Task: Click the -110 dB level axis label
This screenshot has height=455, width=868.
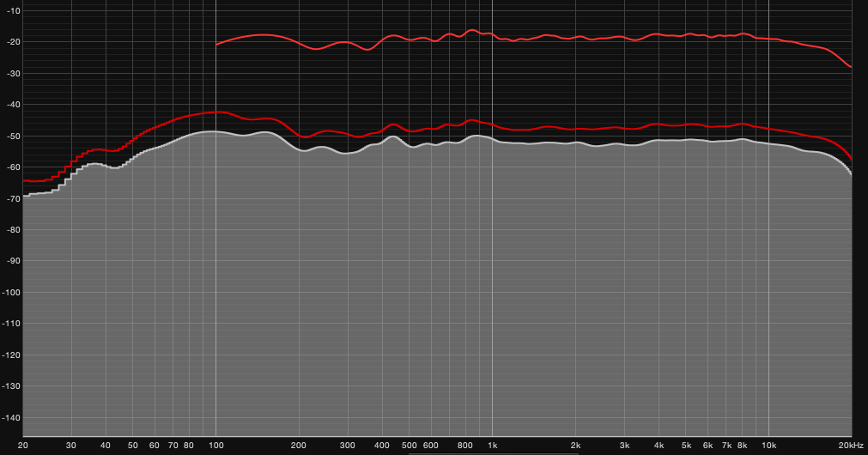Action: (x=12, y=324)
